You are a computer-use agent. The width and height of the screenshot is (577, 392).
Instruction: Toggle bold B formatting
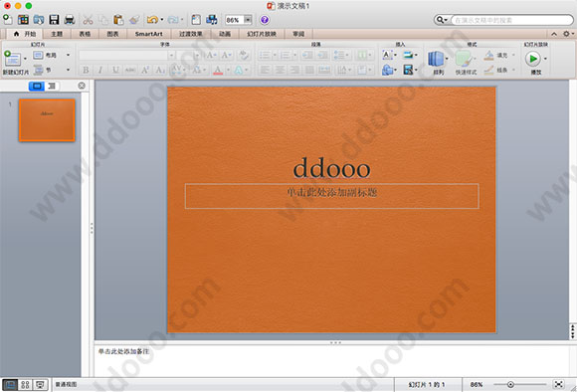86,70
